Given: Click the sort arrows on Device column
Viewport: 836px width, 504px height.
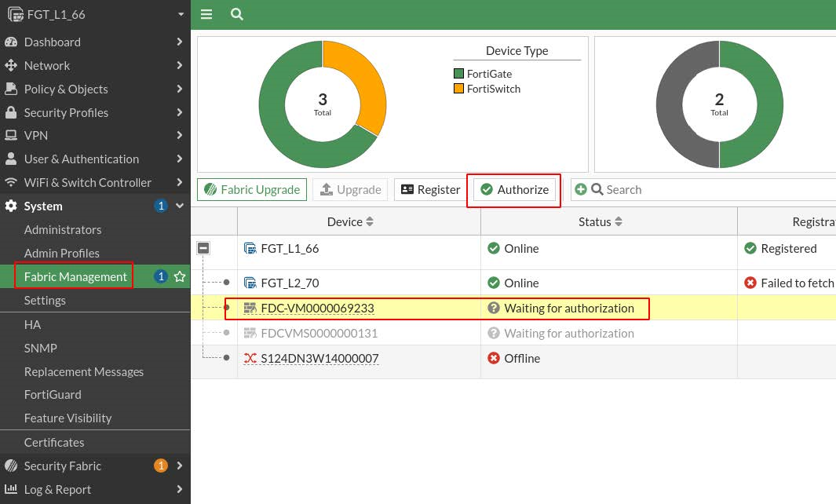Looking at the screenshot, I should pos(370,222).
